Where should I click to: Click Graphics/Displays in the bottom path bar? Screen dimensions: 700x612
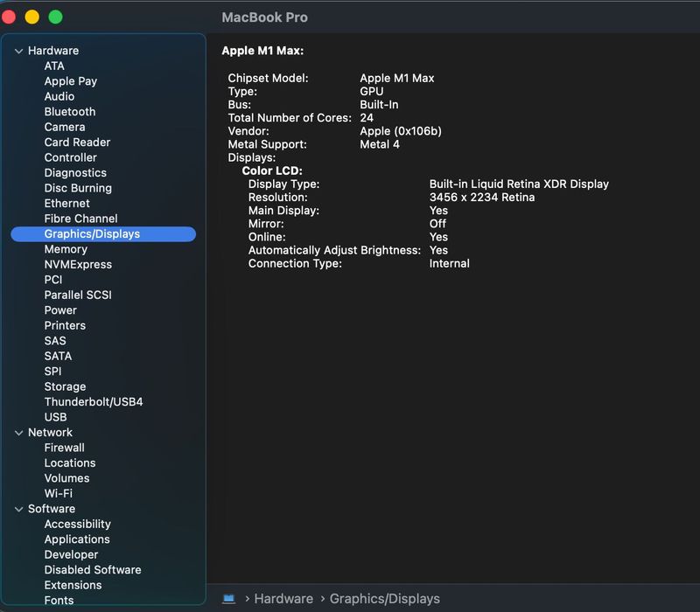(384, 599)
